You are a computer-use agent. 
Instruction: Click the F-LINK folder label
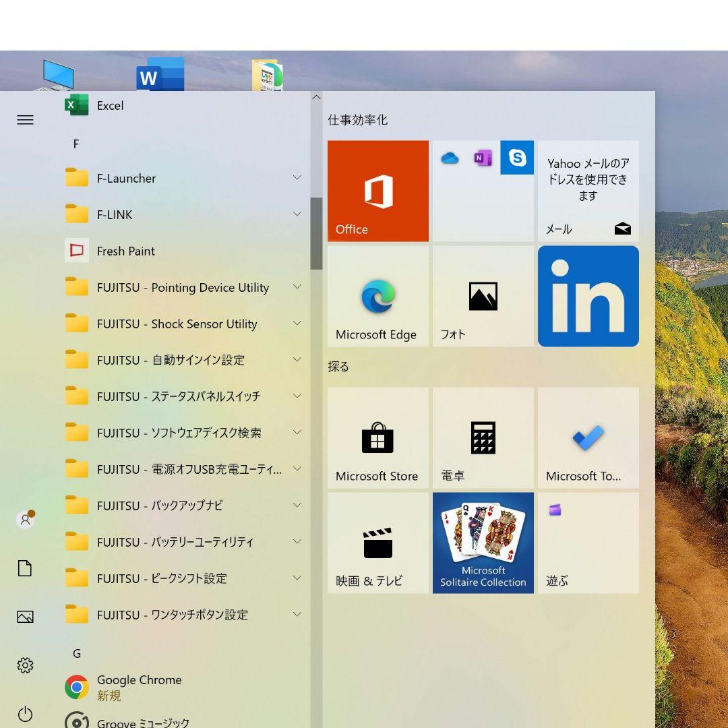pyautogui.click(x=115, y=215)
